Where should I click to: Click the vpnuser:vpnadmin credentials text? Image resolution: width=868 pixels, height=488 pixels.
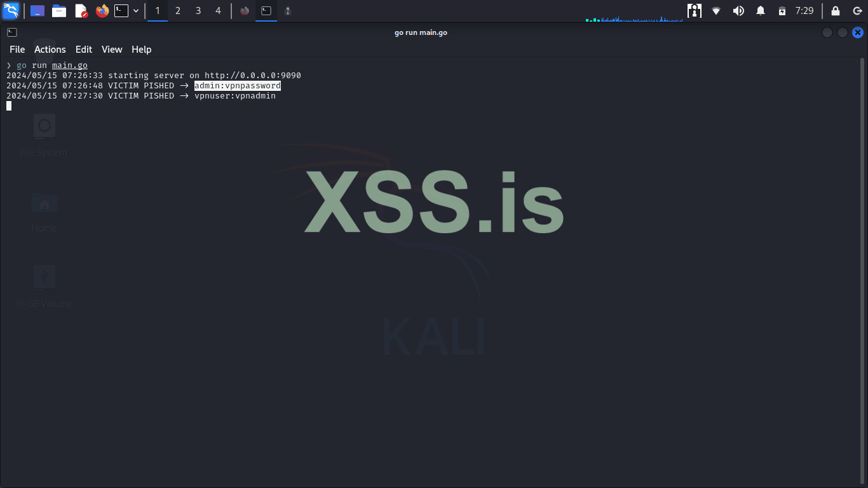[x=235, y=96]
